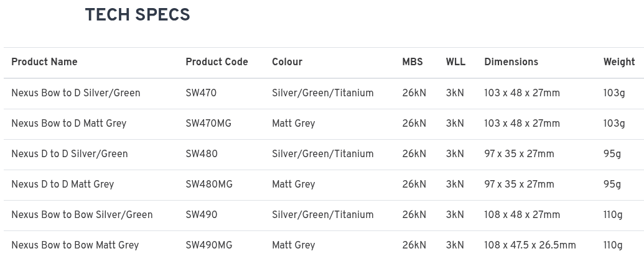Select the Nexus D to D Silver/Green name
The height and width of the screenshot is (264, 644).
[x=69, y=154]
